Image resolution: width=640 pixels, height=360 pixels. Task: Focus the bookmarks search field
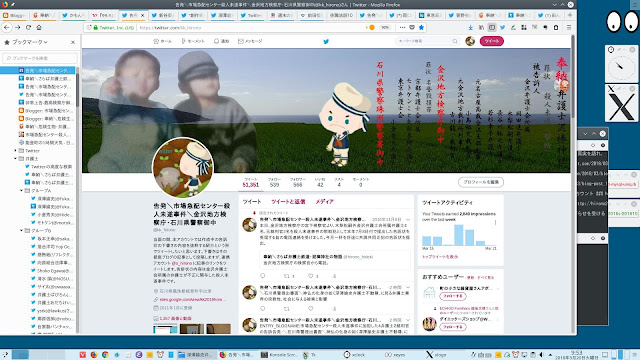(40, 58)
